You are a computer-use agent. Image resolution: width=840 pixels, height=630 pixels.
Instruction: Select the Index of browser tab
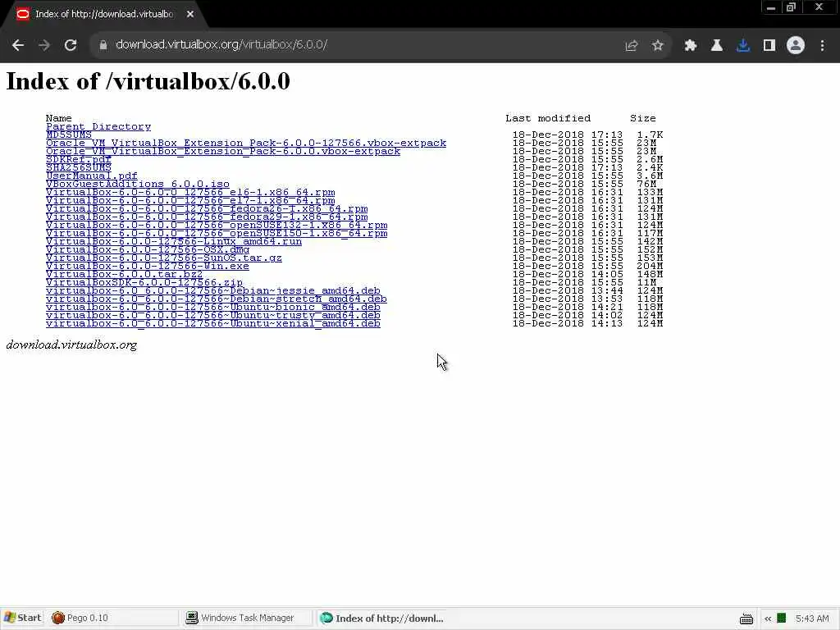(104, 15)
